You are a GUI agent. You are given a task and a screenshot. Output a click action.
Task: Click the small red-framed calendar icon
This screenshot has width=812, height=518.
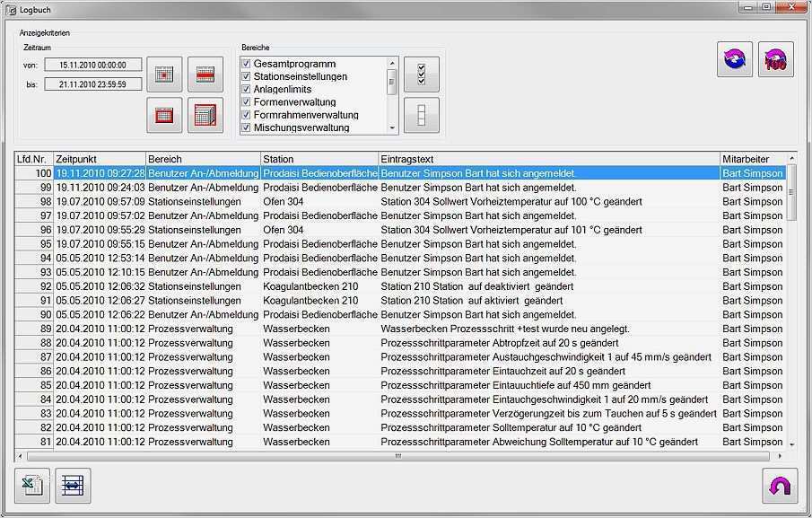click(x=164, y=115)
